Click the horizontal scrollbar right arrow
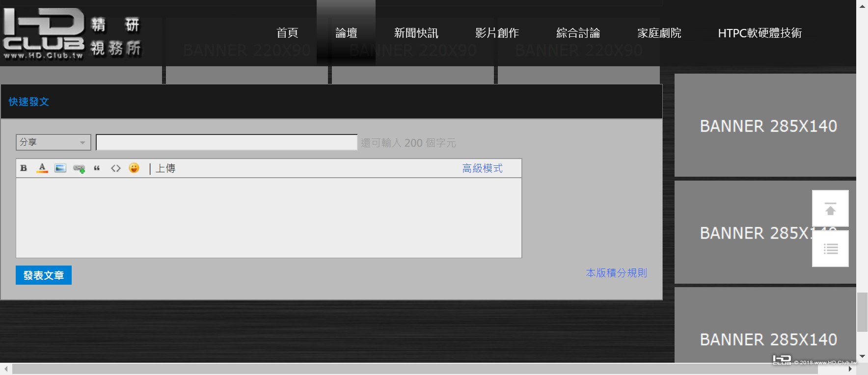868x375 pixels. point(850,369)
